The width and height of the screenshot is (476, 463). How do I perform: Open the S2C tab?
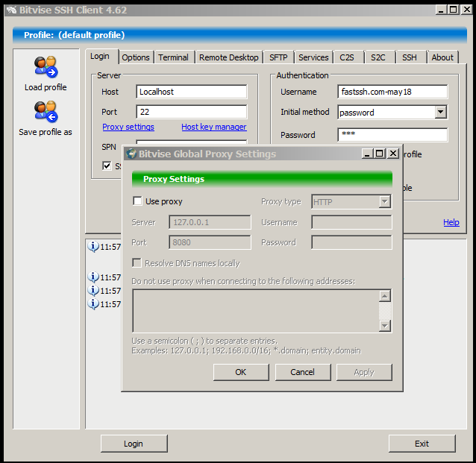pyautogui.click(x=378, y=57)
